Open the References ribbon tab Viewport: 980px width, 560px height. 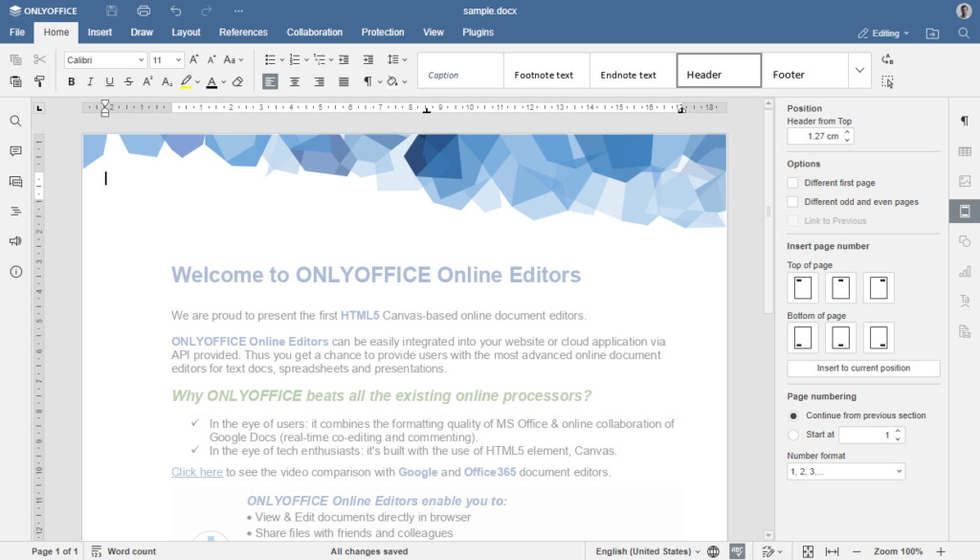[243, 32]
